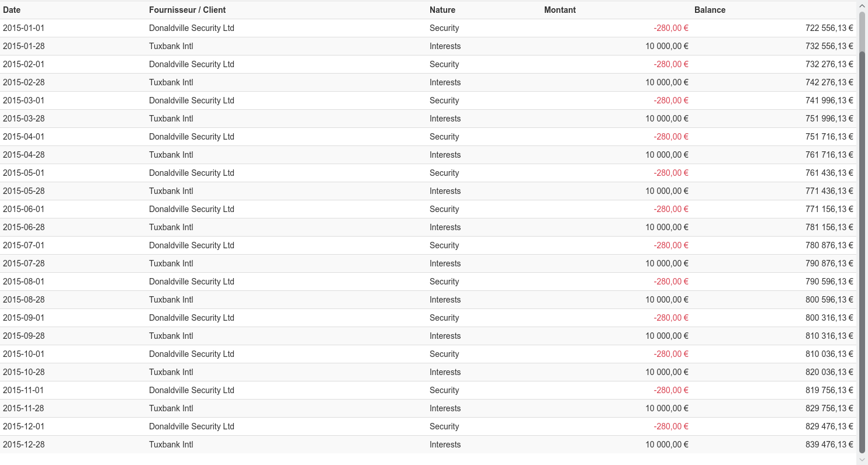Viewport: 868px width, 465px height.
Task: Click balance 742 276,13 €
Action: click(829, 82)
